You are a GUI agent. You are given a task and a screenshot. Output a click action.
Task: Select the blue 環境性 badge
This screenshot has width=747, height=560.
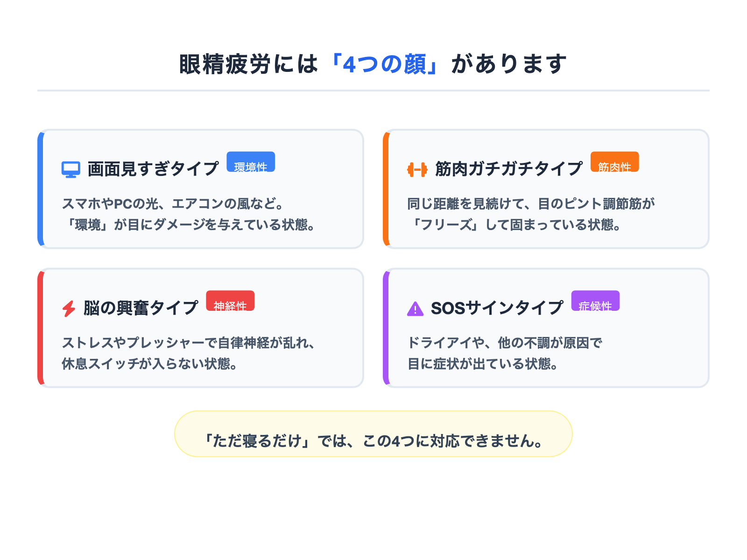[251, 162]
